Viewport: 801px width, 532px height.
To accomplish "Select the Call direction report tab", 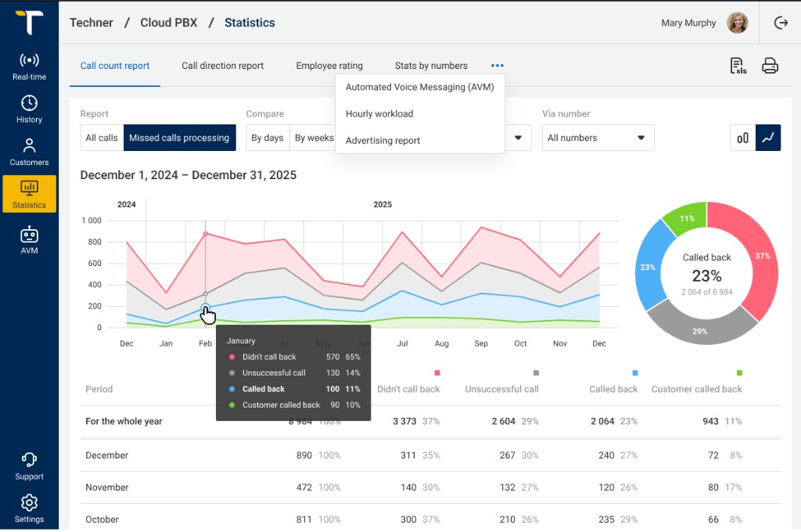I will point(223,66).
